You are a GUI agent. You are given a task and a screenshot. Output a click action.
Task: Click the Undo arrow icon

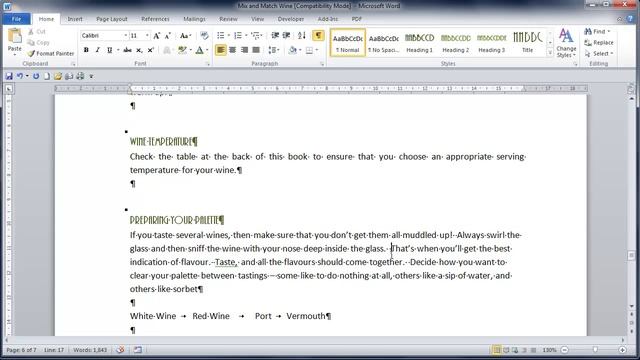coord(20,76)
